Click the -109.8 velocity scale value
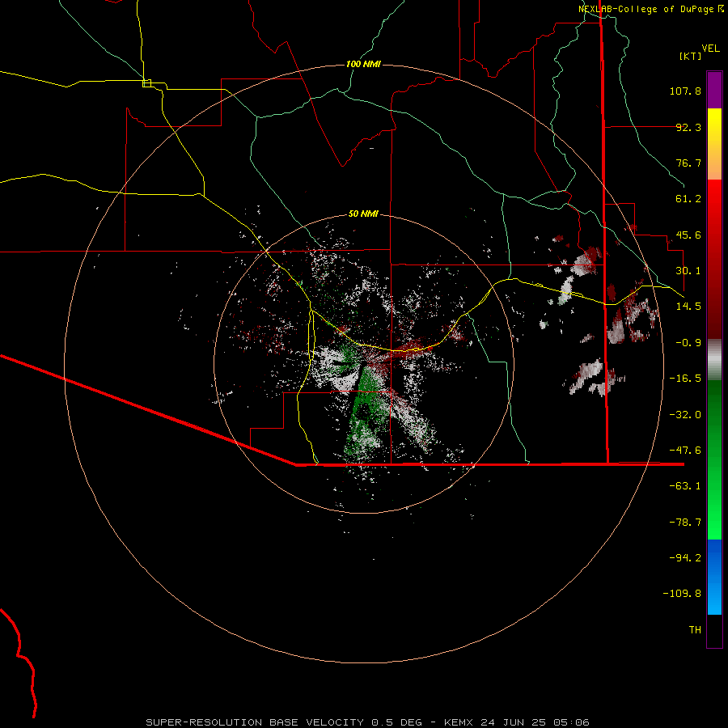Viewport: 728px width, 728px height. pos(682,594)
